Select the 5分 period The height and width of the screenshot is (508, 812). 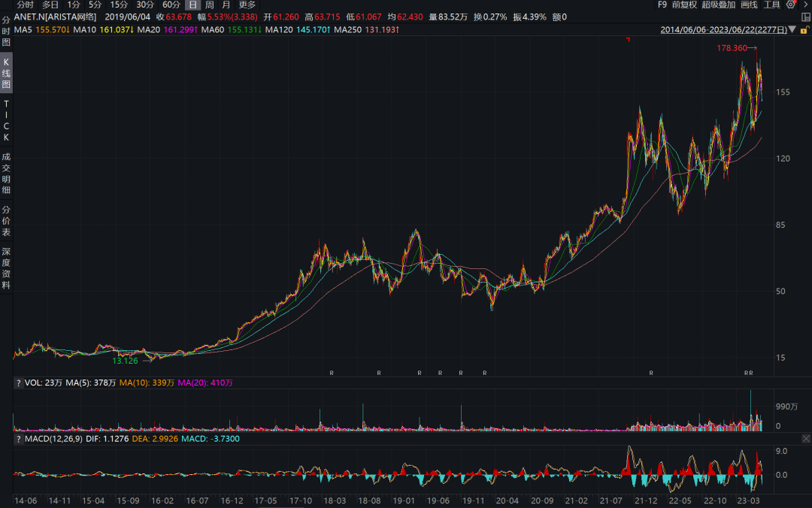pyautogui.click(x=95, y=5)
